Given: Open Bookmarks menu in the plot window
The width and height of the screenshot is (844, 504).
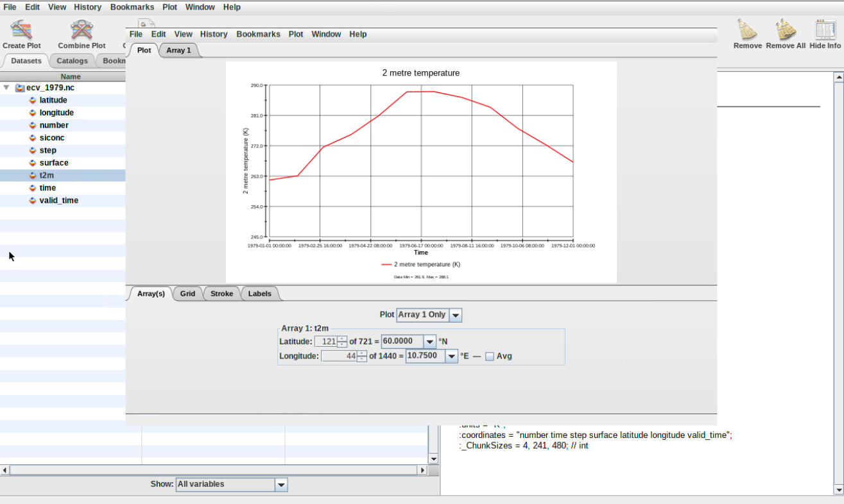Looking at the screenshot, I should [x=258, y=35].
